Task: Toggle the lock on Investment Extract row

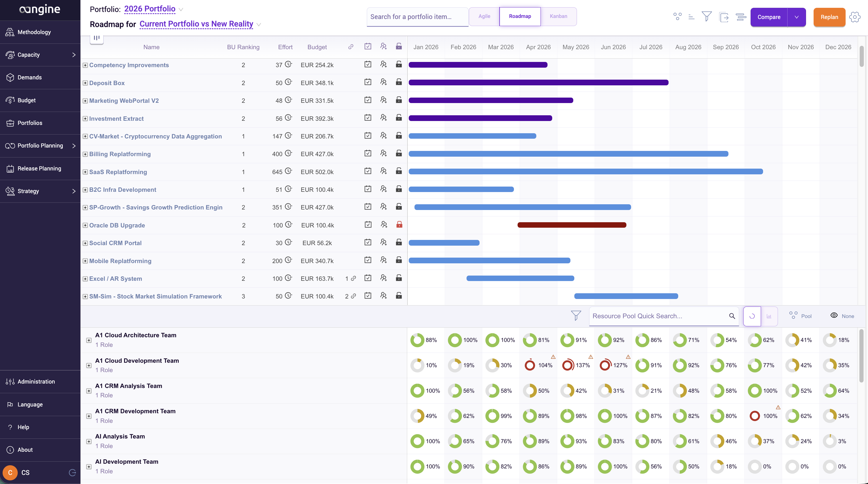Action: (399, 118)
